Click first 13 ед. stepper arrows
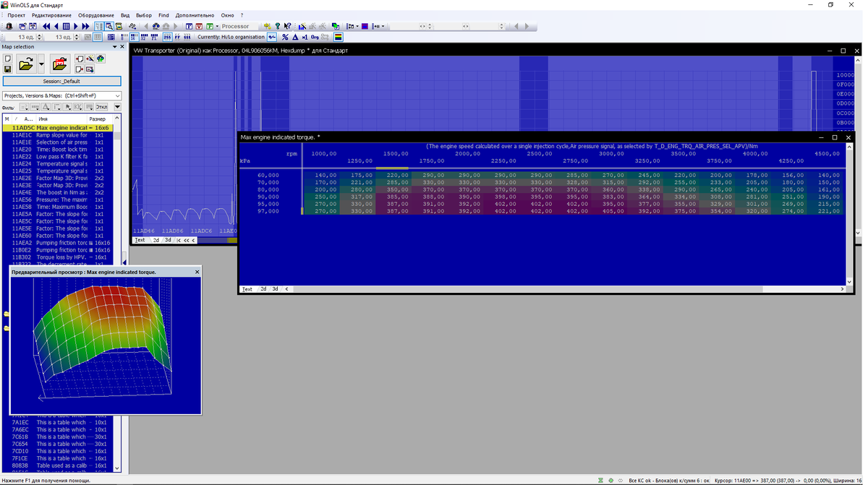The height and width of the screenshot is (485, 868). (38, 37)
